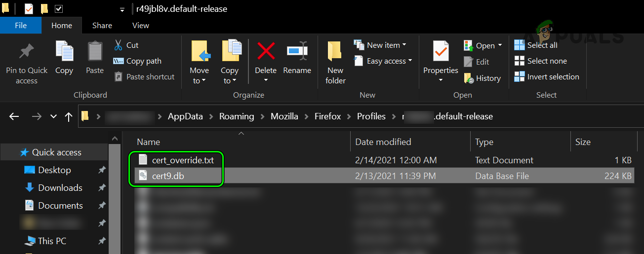Image resolution: width=644 pixels, height=254 pixels.
Task: Click the cert_override.txt text file icon
Action: [143, 159]
